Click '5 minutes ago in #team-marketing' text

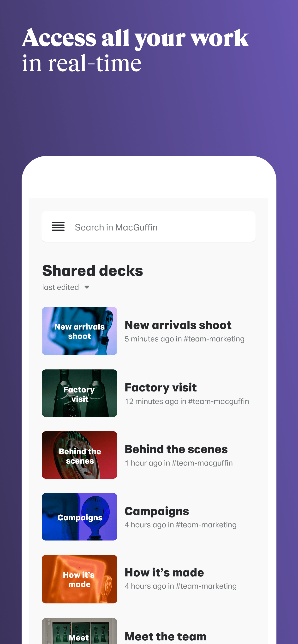[x=185, y=339]
